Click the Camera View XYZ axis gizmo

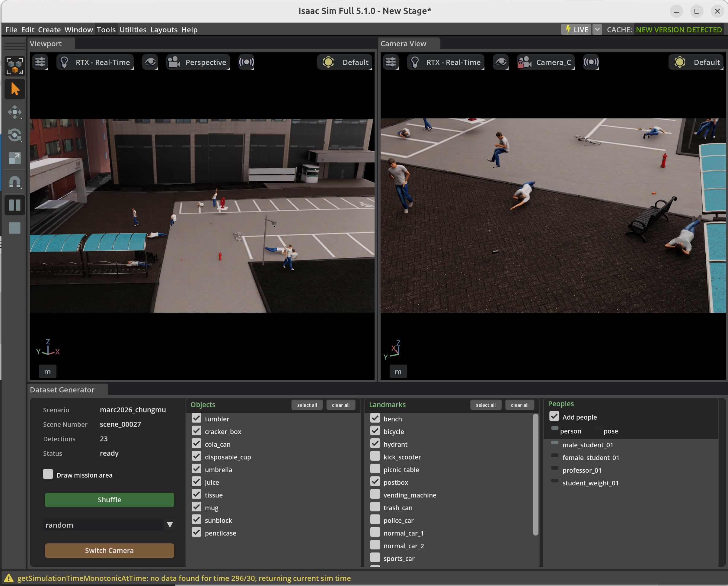point(393,350)
